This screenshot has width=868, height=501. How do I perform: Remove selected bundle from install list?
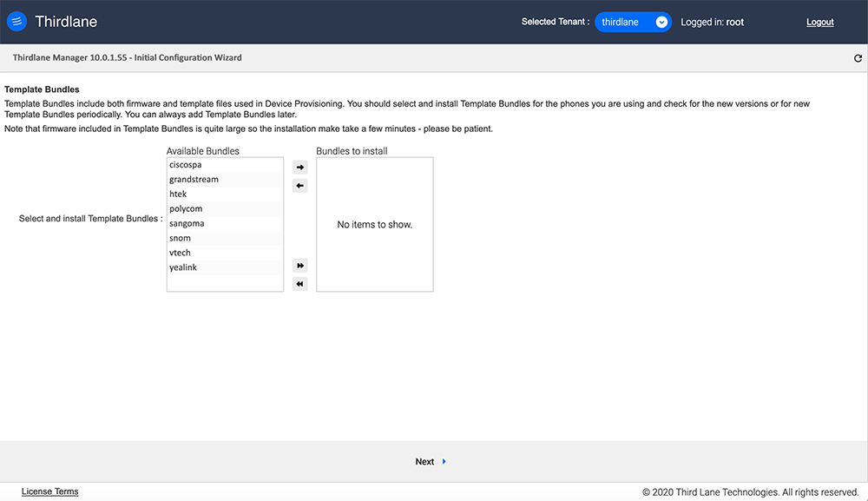(300, 186)
